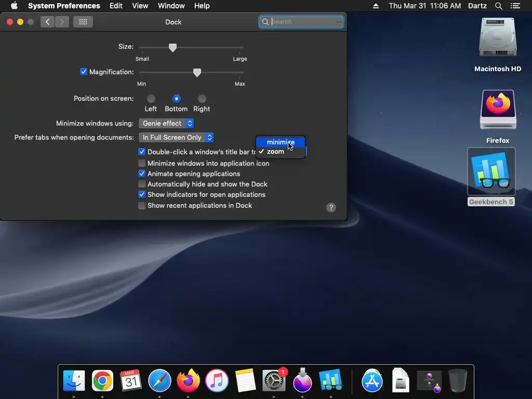
Task: Launch Geekbench from the Dock
Action: pyautogui.click(x=331, y=380)
